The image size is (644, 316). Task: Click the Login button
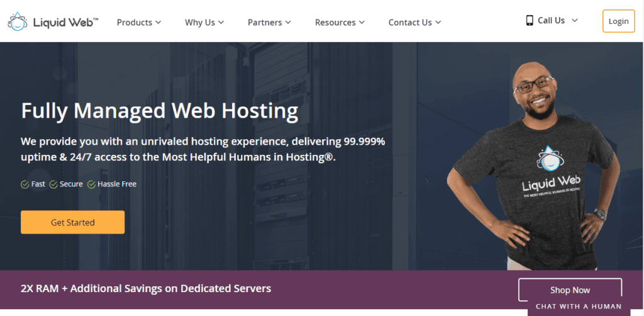click(x=619, y=21)
